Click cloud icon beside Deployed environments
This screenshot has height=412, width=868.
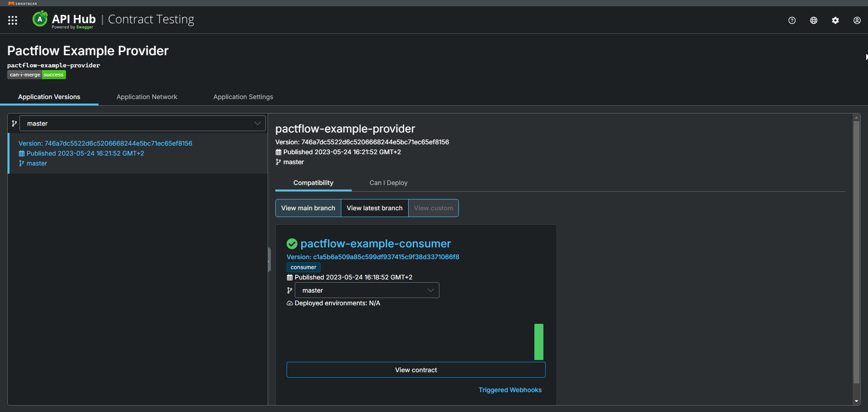pyautogui.click(x=290, y=303)
